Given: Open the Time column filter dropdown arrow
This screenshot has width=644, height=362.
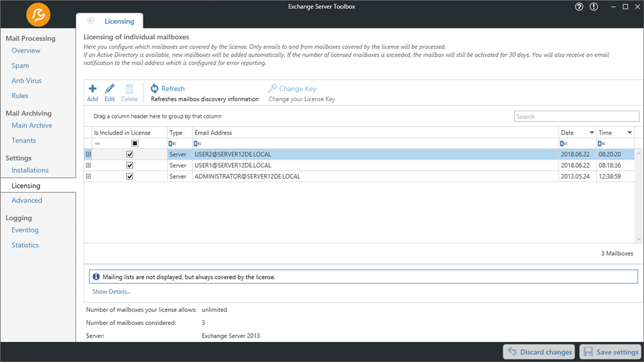Looking at the screenshot, I should 630,133.
